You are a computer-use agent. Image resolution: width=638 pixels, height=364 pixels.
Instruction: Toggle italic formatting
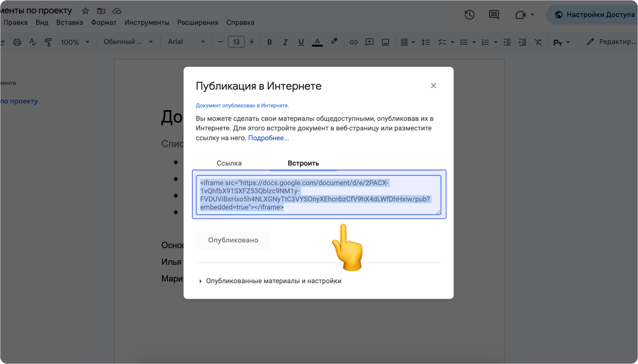pyautogui.click(x=285, y=42)
